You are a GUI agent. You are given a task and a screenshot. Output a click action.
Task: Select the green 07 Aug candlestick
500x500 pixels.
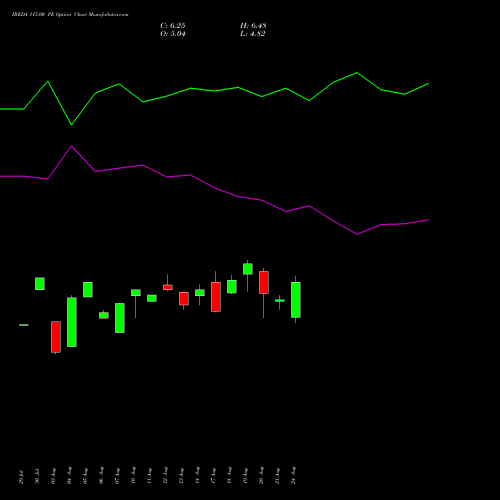click(120, 318)
